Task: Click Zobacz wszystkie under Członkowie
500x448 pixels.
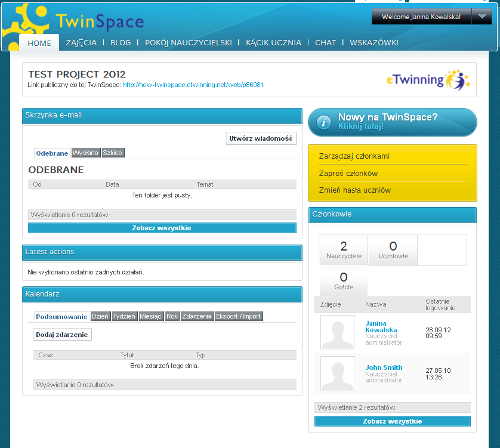Action: pos(393,421)
